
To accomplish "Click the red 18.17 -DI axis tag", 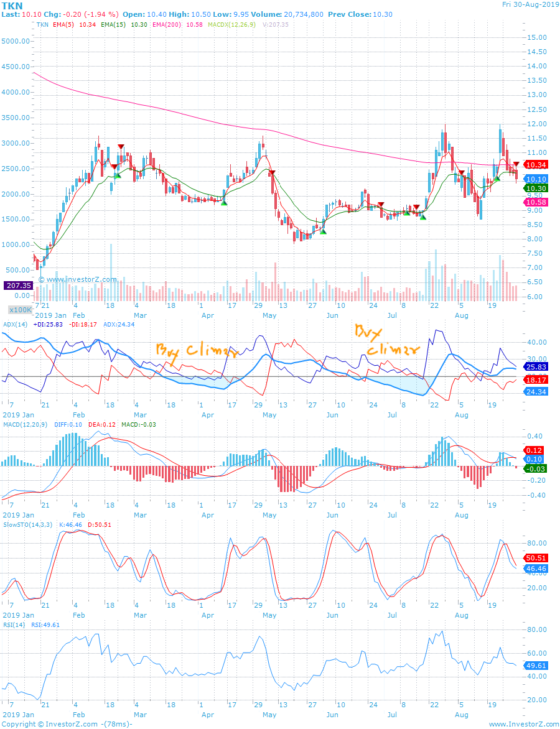I will 536,380.
